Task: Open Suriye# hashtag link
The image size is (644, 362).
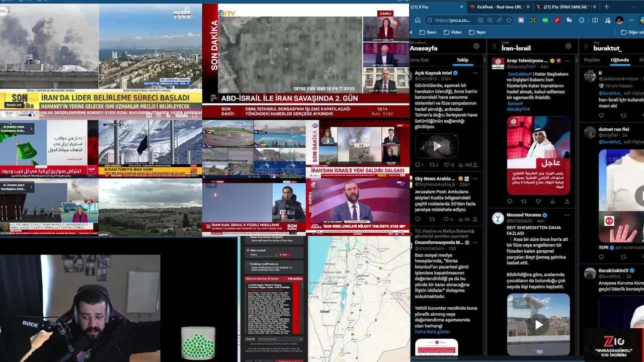Action: click(x=514, y=103)
